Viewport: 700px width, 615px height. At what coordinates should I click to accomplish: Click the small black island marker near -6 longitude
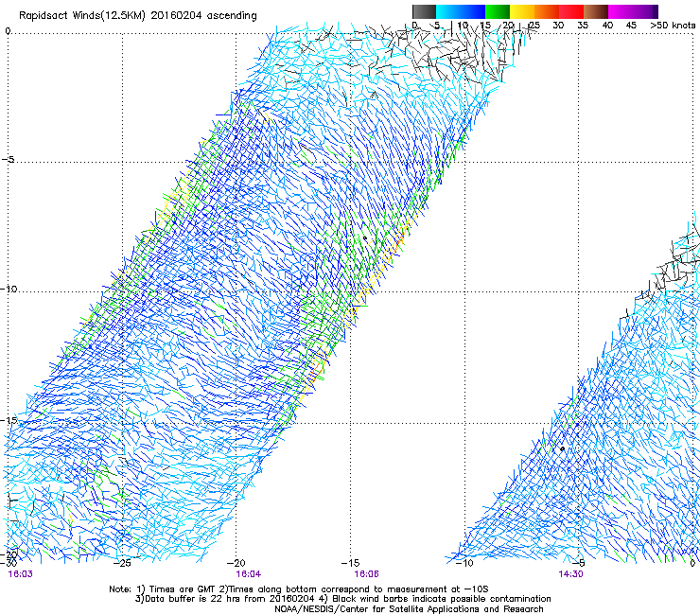563,448
